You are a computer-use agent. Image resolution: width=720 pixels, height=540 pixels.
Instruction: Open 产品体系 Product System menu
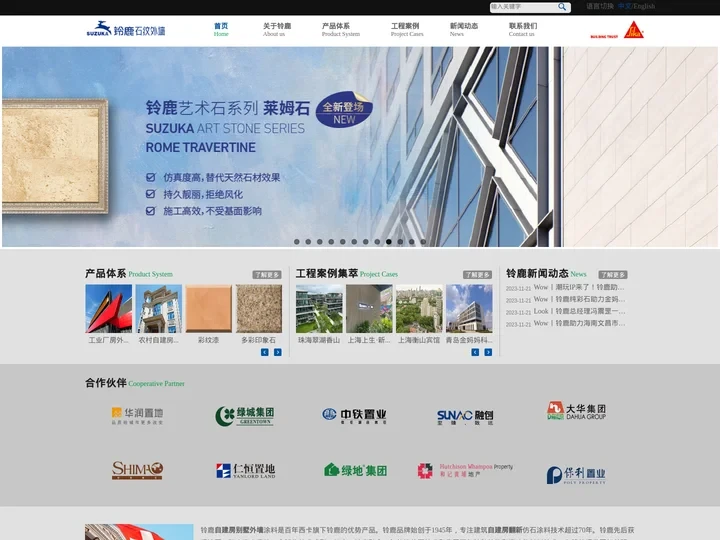(x=341, y=29)
